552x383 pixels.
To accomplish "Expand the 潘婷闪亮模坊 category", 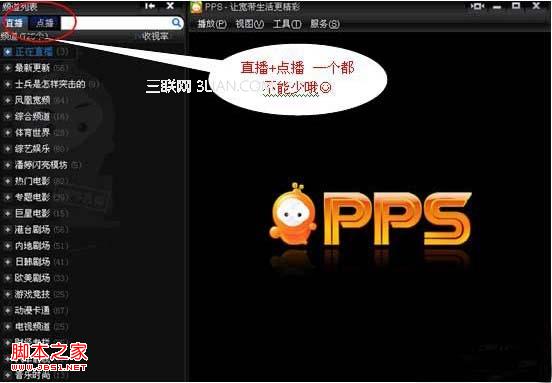I will 7,165.
